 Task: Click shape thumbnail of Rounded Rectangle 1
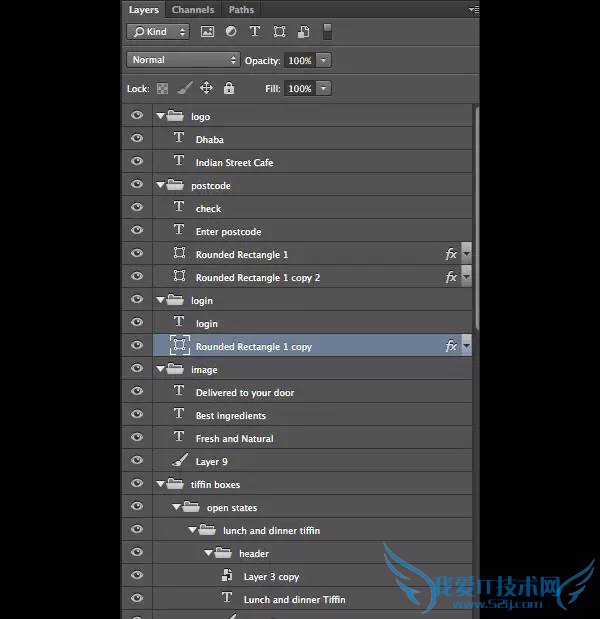pyautogui.click(x=180, y=253)
